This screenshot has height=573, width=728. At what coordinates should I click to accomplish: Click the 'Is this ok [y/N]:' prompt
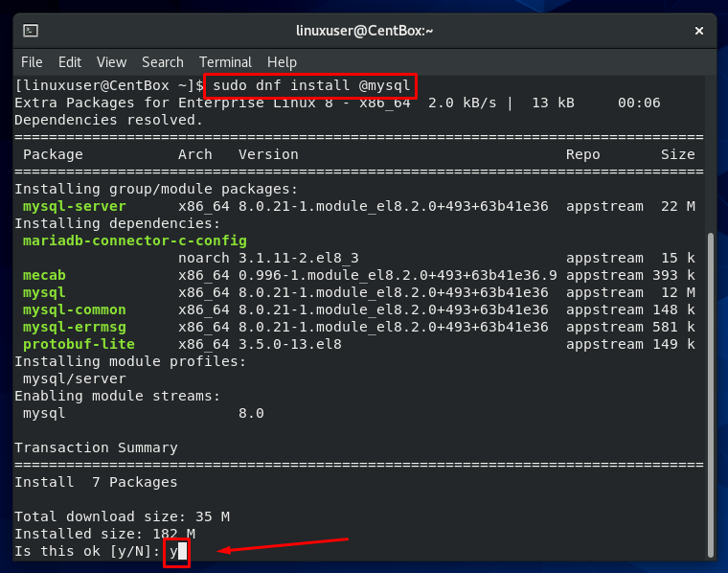(87, 551)
